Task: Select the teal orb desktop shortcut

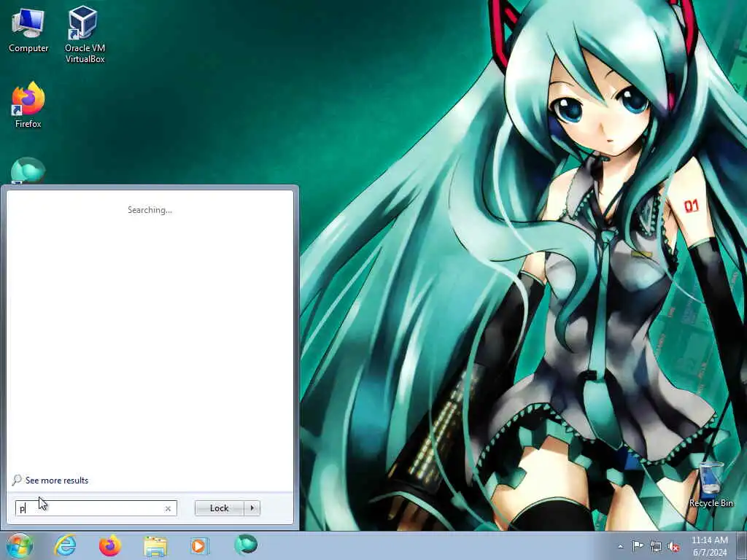Action: 28,170
